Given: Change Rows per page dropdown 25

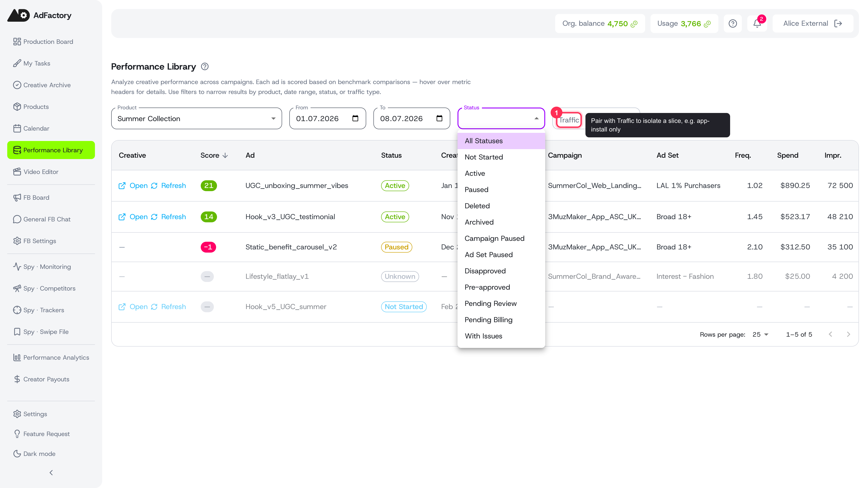Looking at the screenshot, I should (760, 334).
